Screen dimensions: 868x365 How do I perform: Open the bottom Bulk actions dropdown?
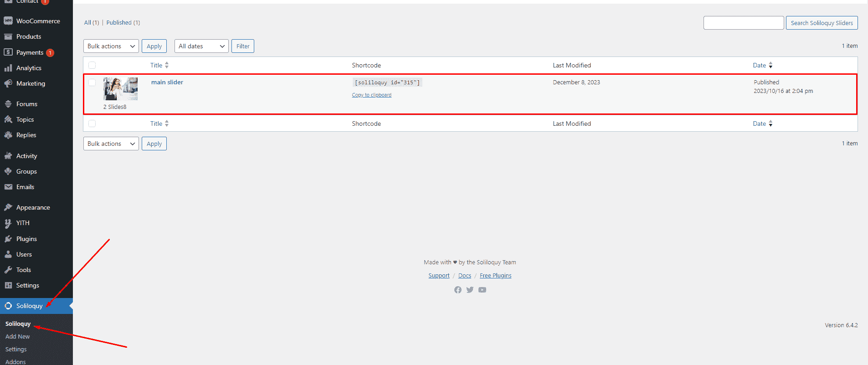pyautogui.click(x=111, y=144)
